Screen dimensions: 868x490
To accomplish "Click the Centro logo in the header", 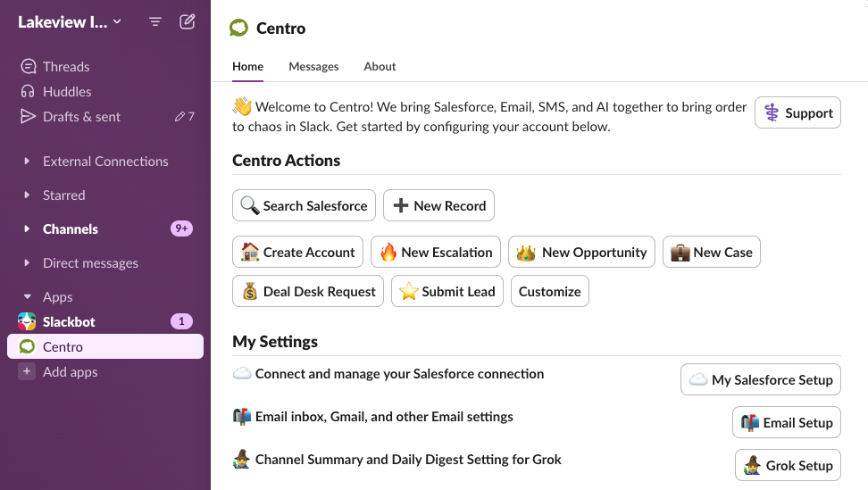I will coord(239,28).
